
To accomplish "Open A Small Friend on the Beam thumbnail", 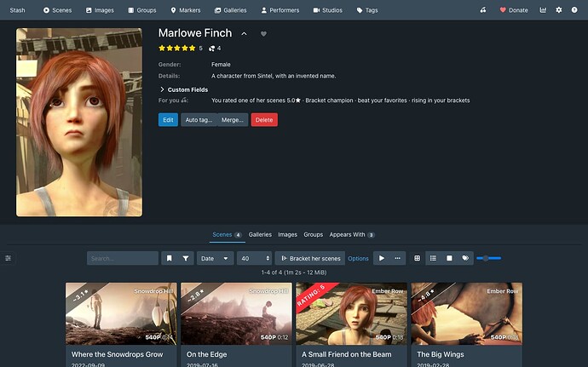I will [351, 313].
